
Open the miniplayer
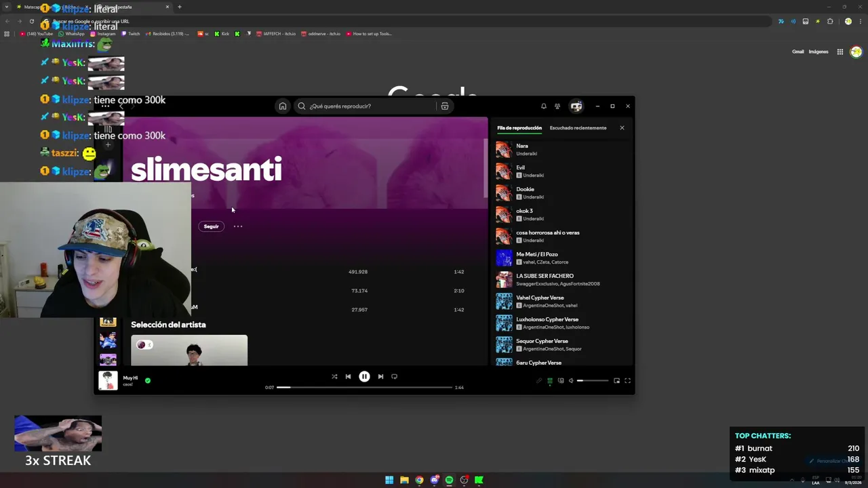[616, 381]
